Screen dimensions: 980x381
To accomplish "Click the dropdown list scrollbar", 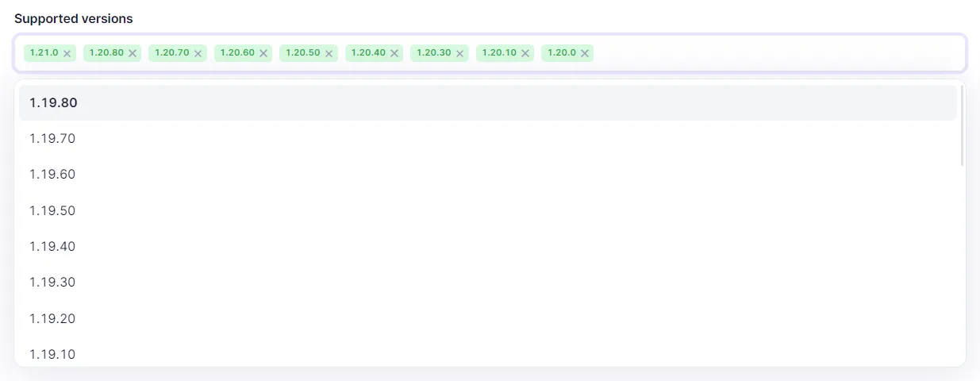I will tap(962, 125).
